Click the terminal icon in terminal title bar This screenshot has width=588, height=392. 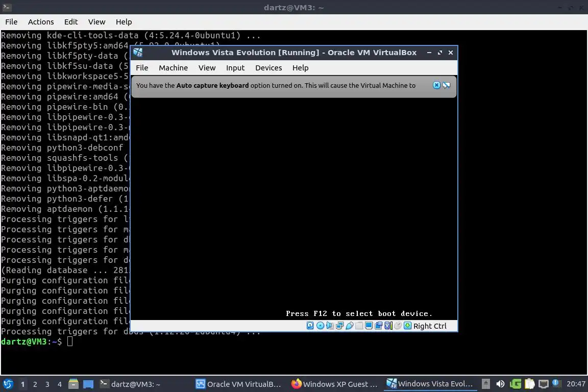click(7, 7)
